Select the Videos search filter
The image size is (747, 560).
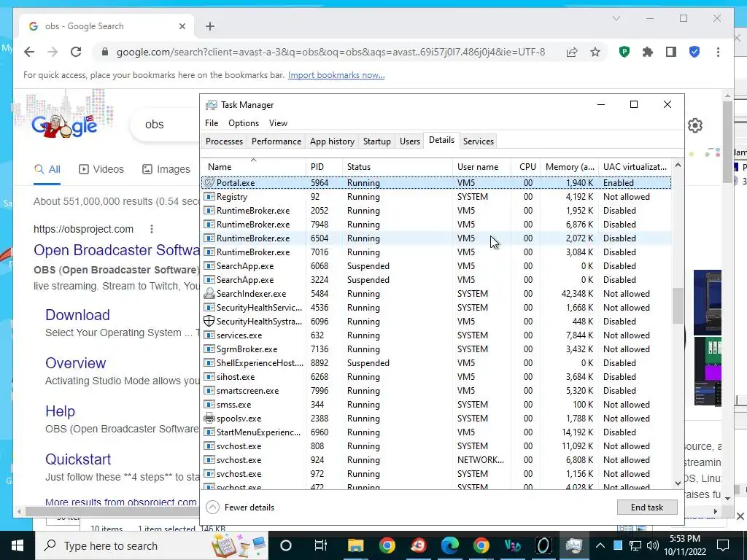101,169
